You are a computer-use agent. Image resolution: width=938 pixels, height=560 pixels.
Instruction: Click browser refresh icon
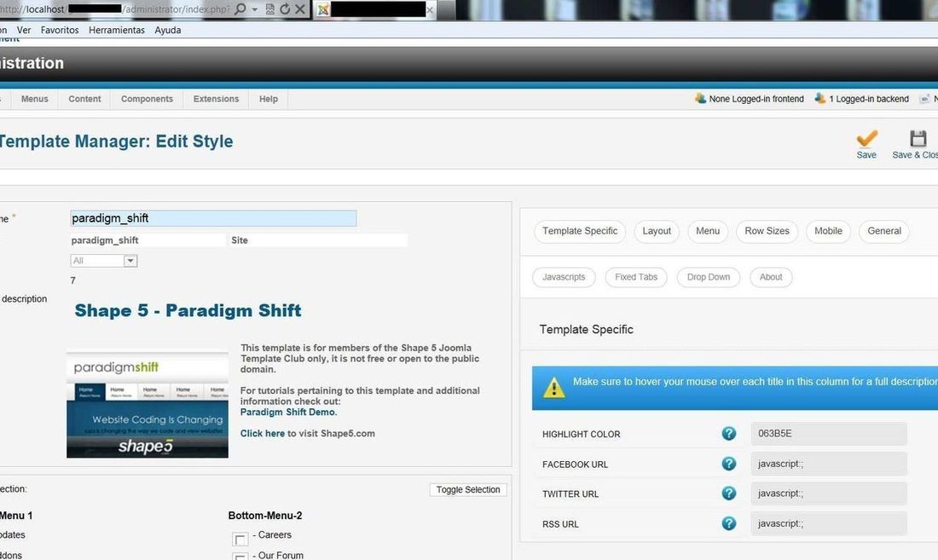click(285, 9)
